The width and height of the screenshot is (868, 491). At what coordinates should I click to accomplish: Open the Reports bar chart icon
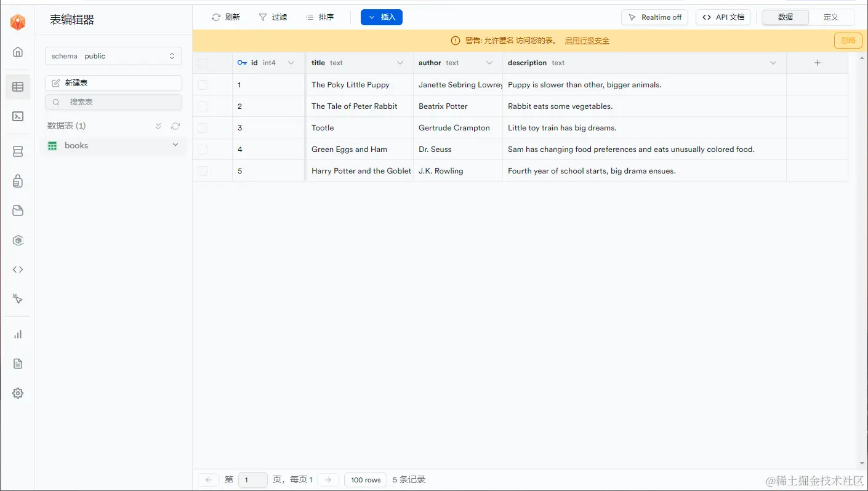(18, 334)
